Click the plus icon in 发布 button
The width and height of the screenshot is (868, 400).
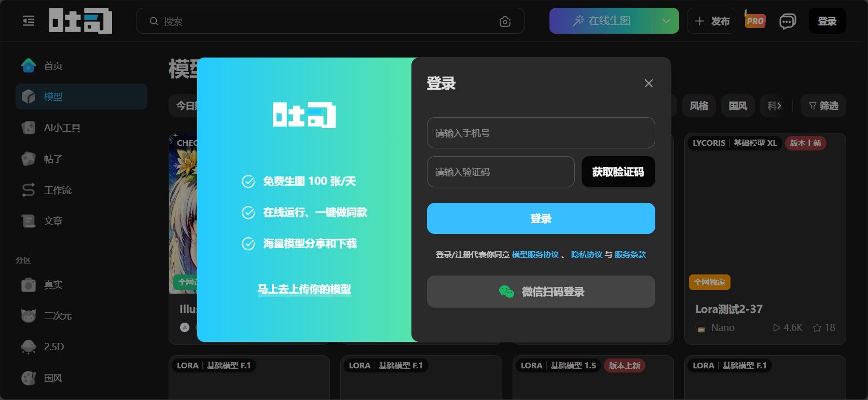coord(699,21)
